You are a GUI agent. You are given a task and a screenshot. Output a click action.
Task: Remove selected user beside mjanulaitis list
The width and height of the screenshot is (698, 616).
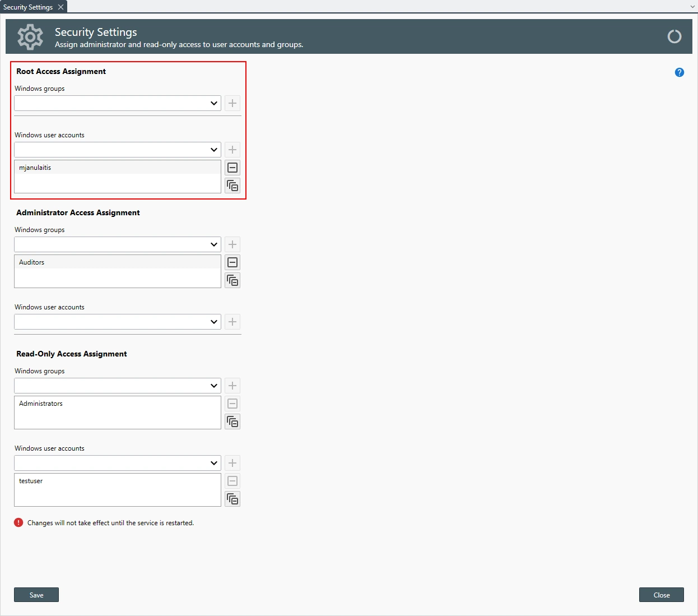tap(232, 168)
